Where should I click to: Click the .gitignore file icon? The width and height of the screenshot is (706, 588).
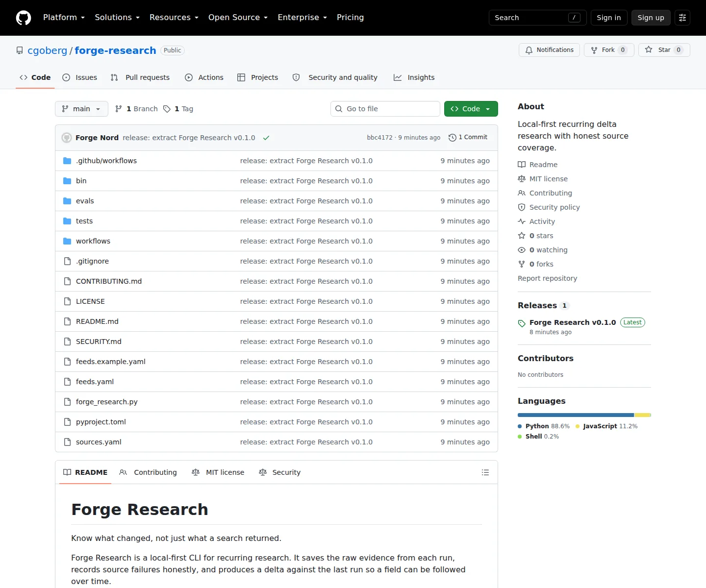[x=67, y=261]
